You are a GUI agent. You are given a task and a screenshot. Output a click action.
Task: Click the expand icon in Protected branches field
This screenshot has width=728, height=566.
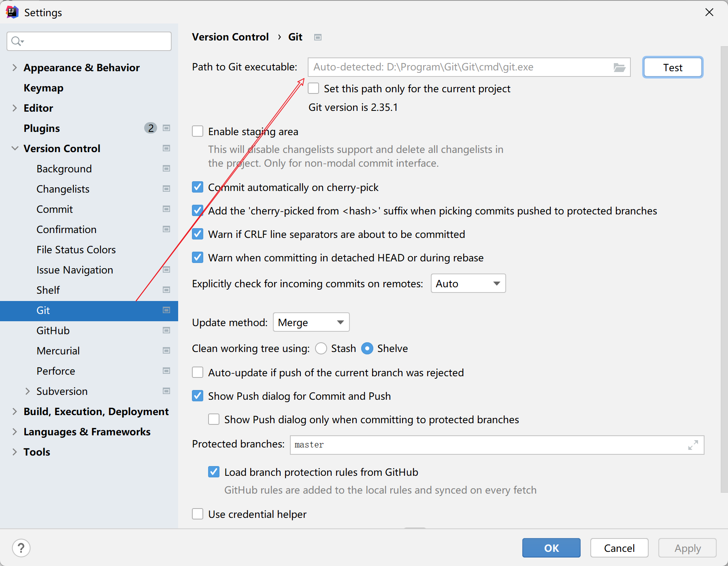click(x=693, y=445)
